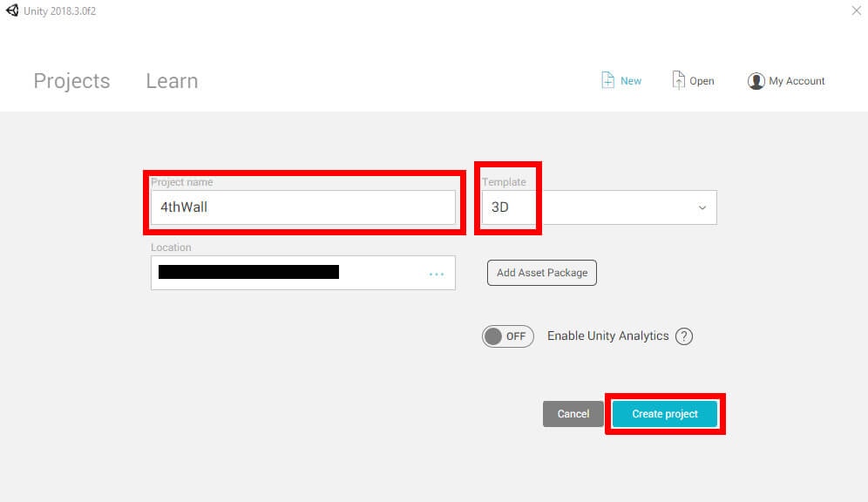Select the Open label in header
Image resolution: width=868 pixels, height=502 pixels.
coord(702,81)
